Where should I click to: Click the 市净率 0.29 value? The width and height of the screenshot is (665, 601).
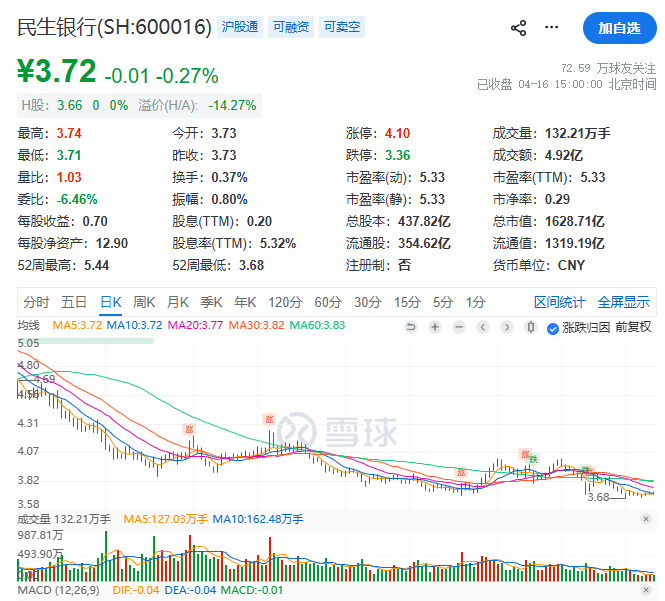557,199
